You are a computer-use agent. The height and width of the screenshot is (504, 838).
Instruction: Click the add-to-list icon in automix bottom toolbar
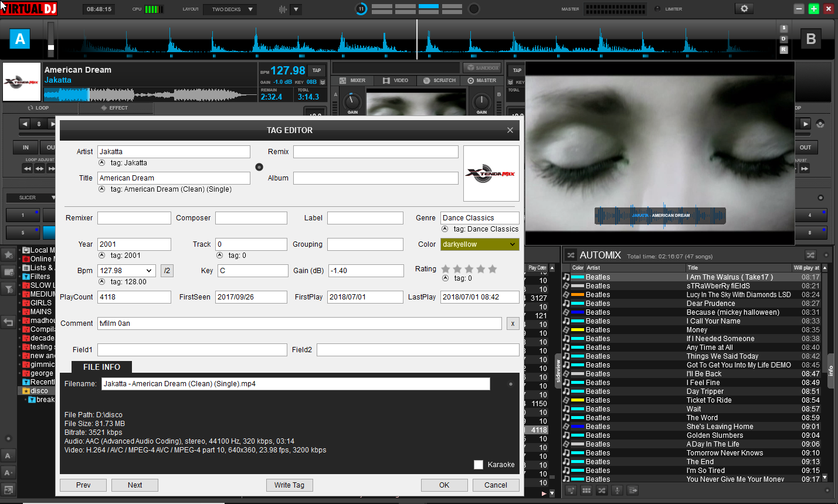click(x=570, y=490)
